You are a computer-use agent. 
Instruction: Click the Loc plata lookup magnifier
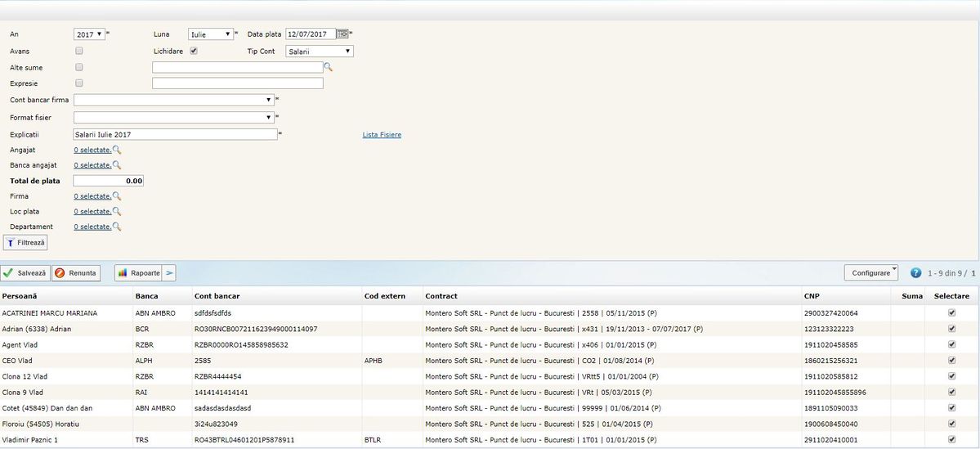click(x=117, y=212)
